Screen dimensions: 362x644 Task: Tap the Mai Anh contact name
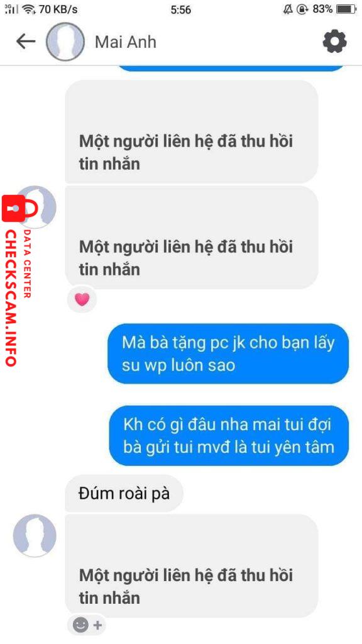tap(125, 42)
